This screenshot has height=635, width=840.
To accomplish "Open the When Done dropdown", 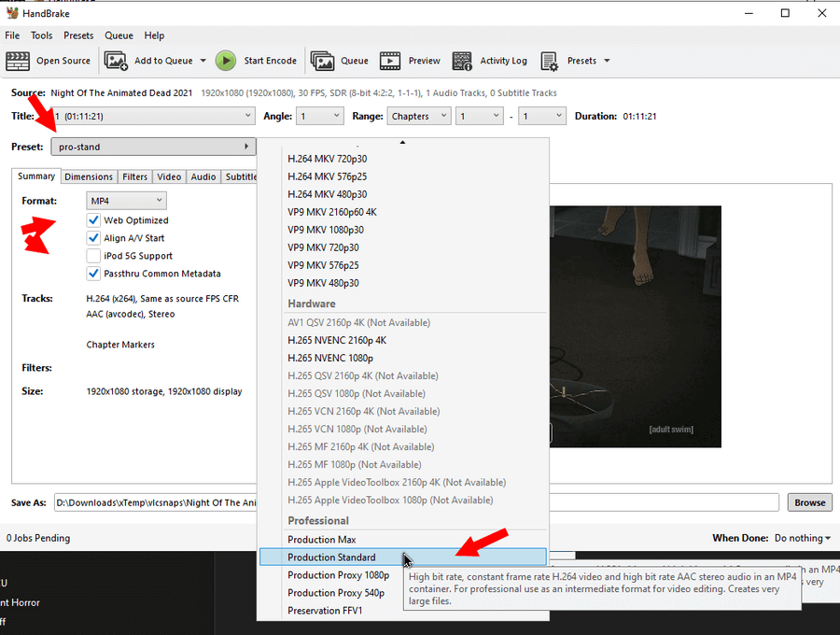I will [804, 538].
